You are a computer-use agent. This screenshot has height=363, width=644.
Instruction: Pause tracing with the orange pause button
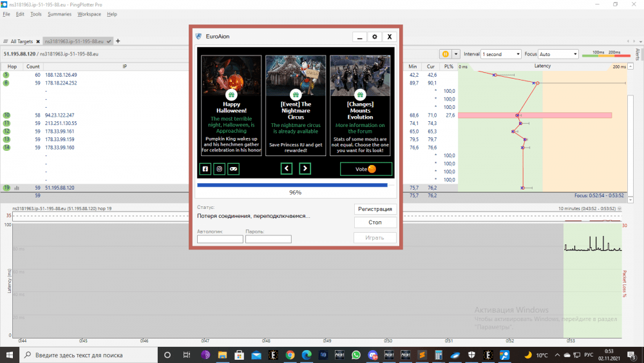[445, 54]
